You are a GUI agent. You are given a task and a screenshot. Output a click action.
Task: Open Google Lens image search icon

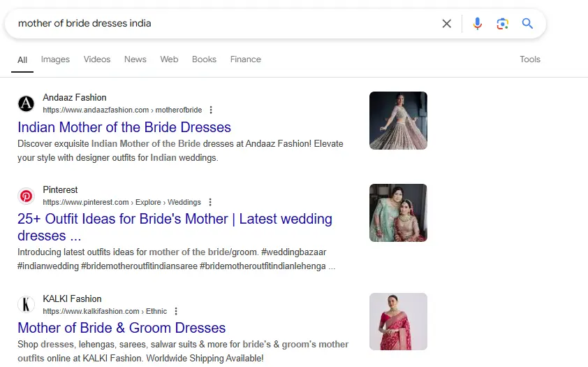[502, 24]
